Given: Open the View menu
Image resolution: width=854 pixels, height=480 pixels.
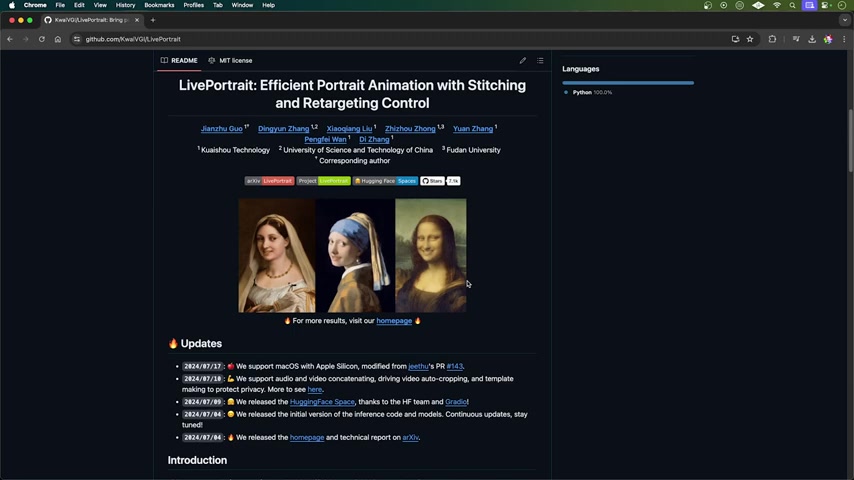Looking at the screenshot, I should [x=100, y=5].
